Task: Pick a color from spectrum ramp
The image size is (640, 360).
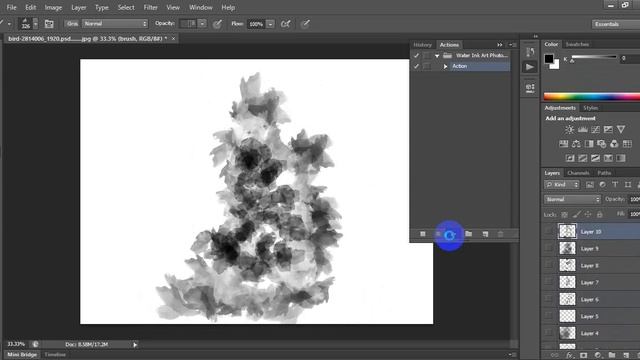Action: [592, 97]
